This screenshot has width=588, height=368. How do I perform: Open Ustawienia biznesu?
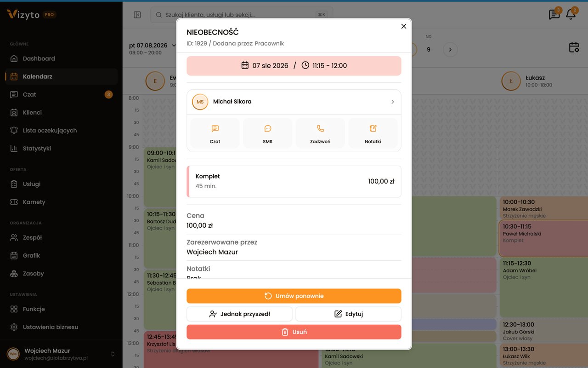61,327
